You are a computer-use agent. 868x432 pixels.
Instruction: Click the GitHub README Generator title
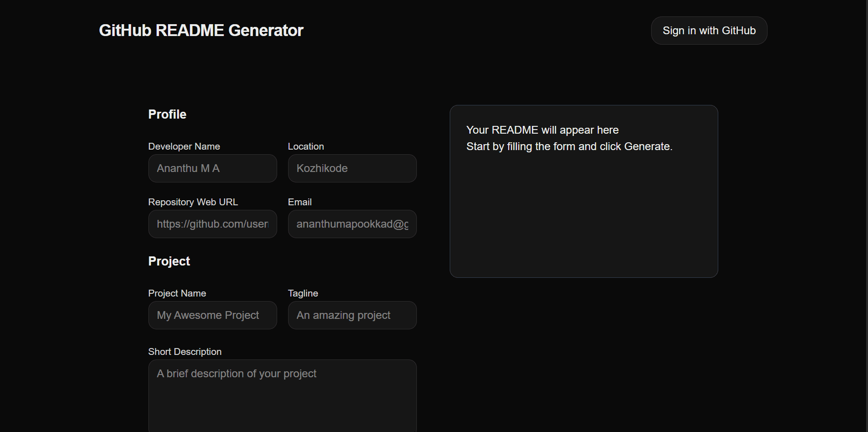point(201,31)
